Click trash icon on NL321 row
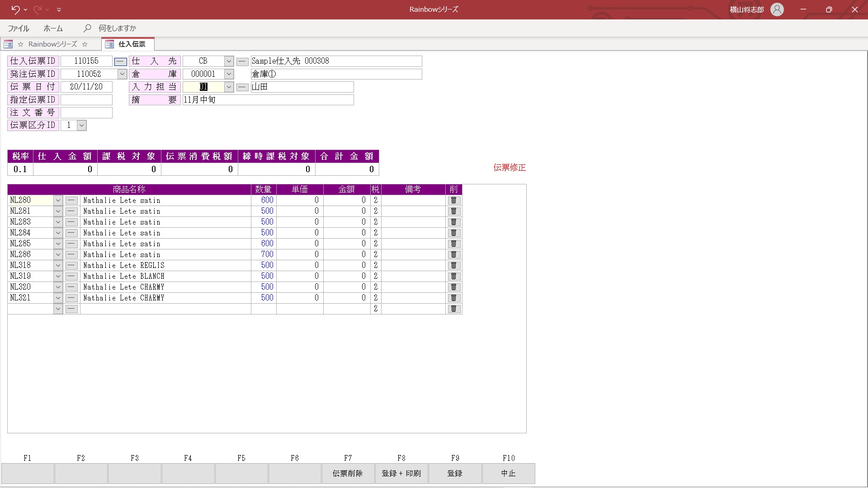The width and height of the screenshot is (868, 488). click(x=453, y=298)
